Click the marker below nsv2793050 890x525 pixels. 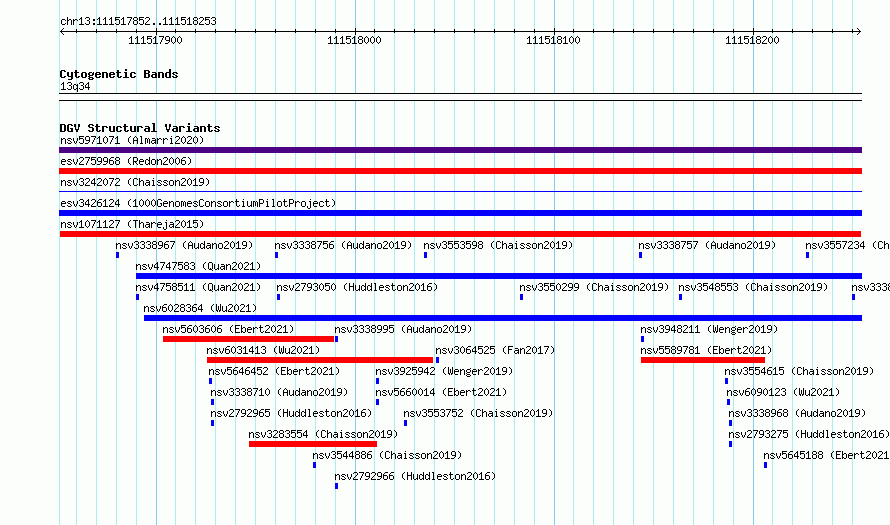278,297
